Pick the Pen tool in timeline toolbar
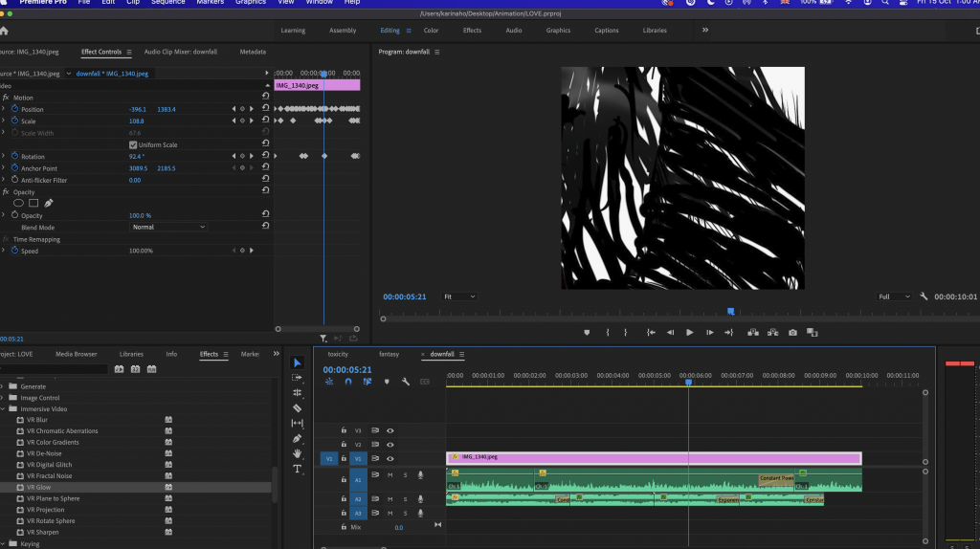 tap(297, 438)
